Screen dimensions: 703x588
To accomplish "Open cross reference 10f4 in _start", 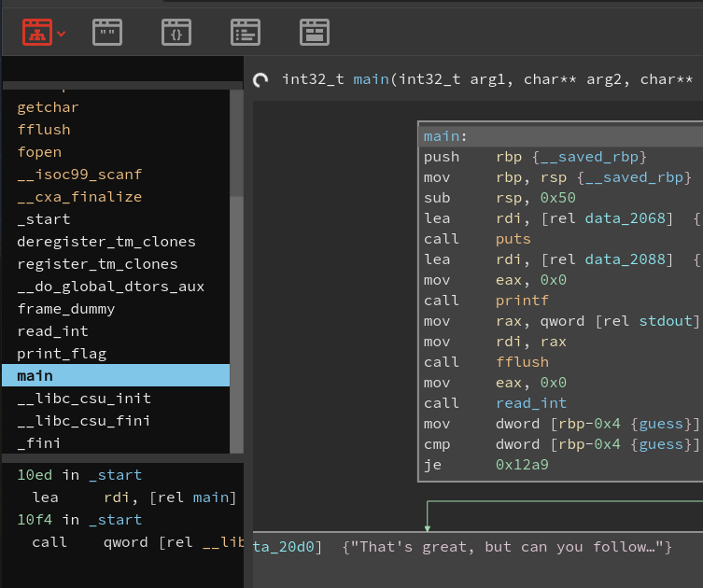I will (x=79, y=520).
